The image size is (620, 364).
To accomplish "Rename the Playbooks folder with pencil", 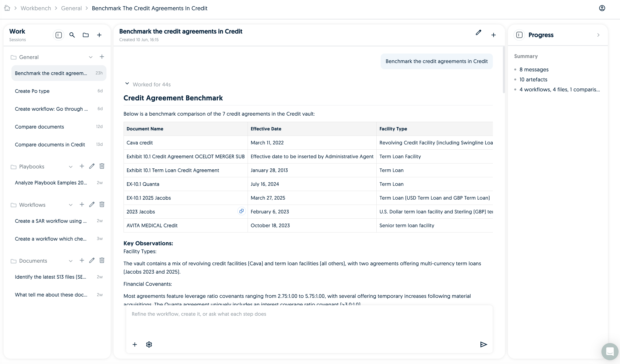I will pos(92,166).
